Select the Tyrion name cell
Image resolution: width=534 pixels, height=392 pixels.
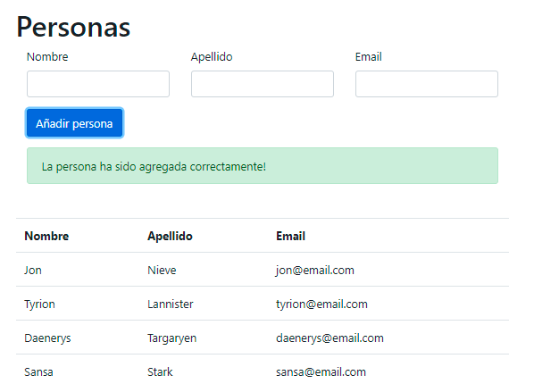(39, 304)
